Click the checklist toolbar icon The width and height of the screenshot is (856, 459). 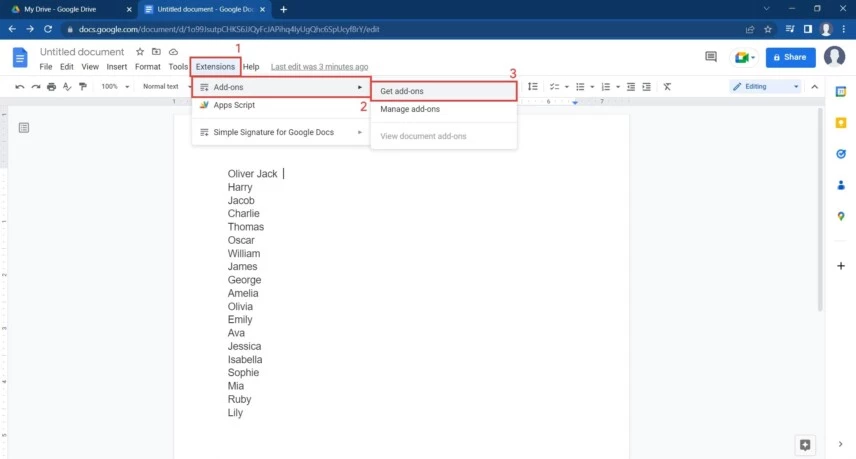click(x=554, y=87)
